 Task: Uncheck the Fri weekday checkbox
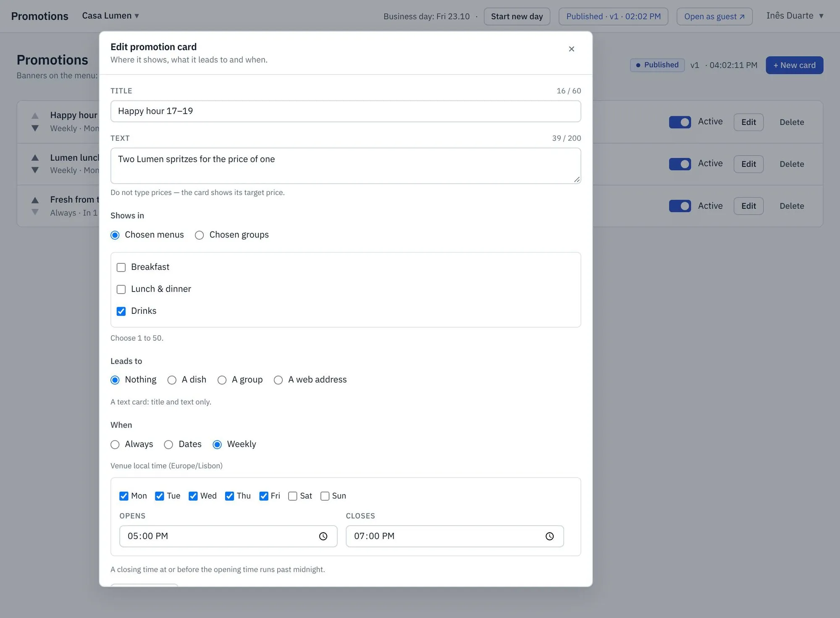coord(264,496)
